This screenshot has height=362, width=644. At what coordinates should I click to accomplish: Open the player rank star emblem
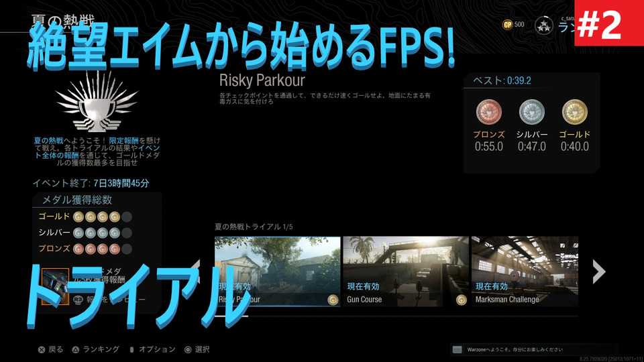pyautogui.click(x=544, y=26)
